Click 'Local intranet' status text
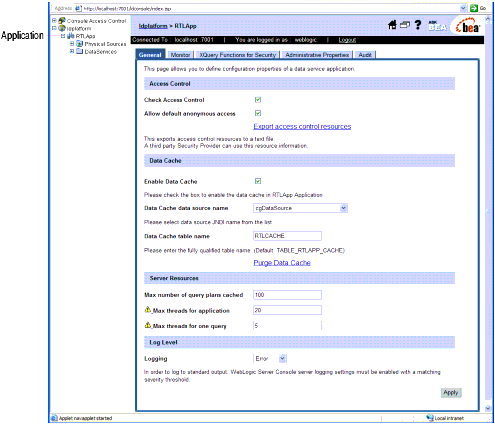The width and height of the screenshot is (495, 424). [x=449, y=418]
